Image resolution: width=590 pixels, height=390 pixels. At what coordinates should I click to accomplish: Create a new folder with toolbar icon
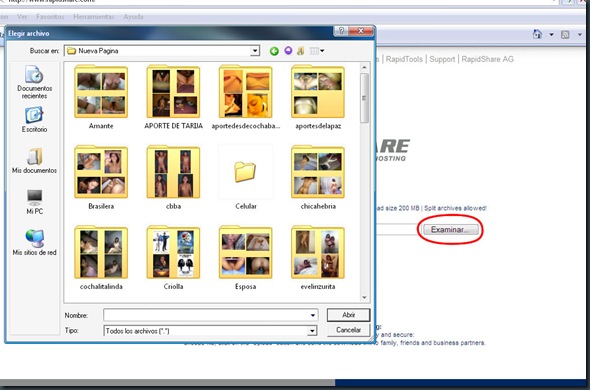click(300, 51)
